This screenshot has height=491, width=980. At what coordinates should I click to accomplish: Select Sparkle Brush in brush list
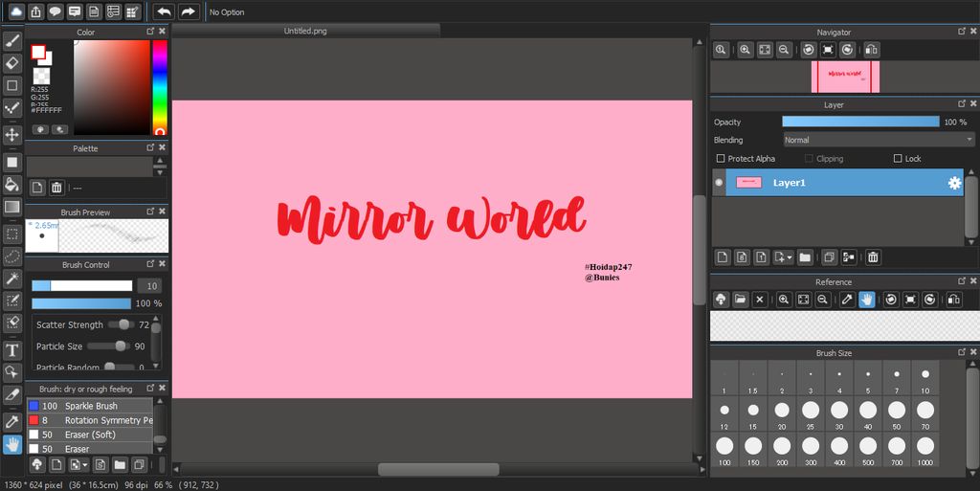point(89,406)
